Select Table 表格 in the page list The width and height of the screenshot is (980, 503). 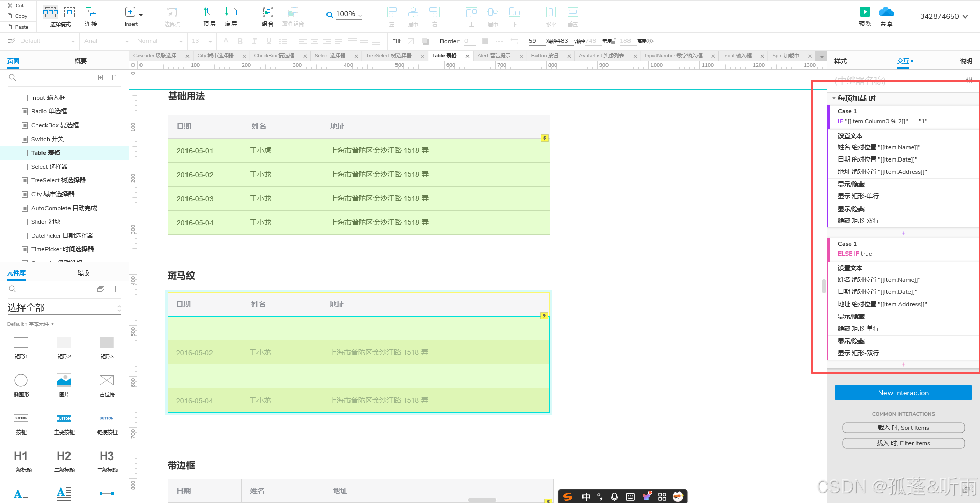coord(46,152)
